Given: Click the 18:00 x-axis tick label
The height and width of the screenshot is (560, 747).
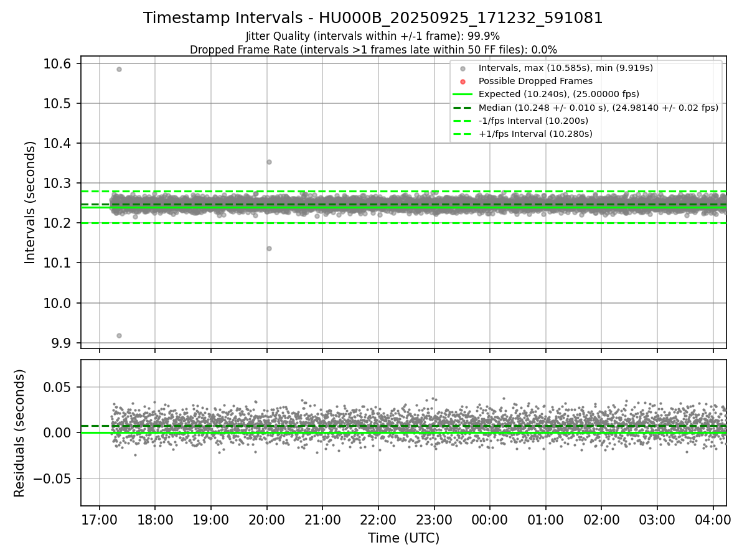Looking at the screenshot, I should (155, 520).
